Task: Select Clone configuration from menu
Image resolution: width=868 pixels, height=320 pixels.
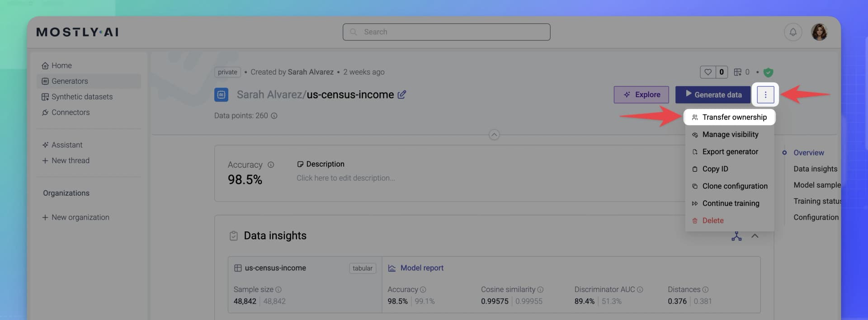Action: (x=729, y=186)
